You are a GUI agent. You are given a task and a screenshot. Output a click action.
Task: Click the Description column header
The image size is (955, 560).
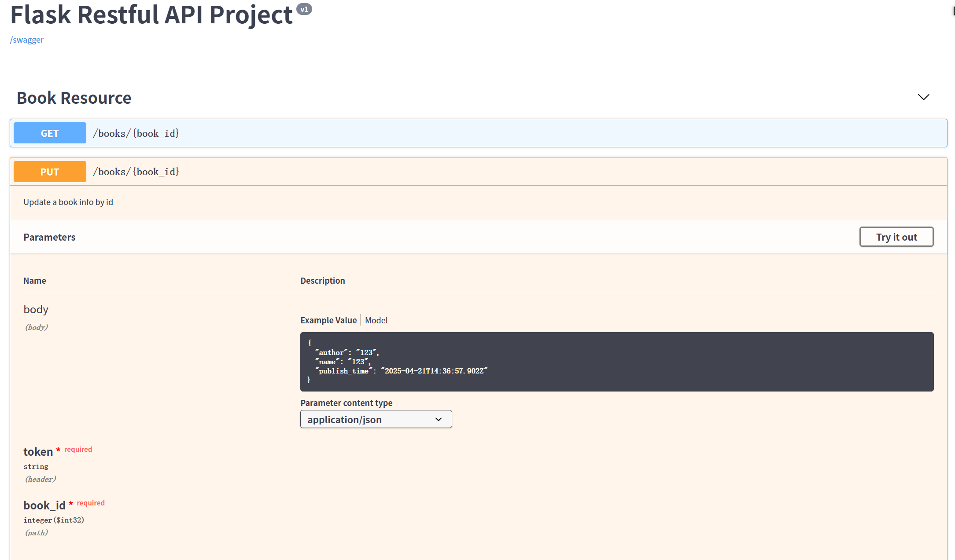[x=322, y=281]
